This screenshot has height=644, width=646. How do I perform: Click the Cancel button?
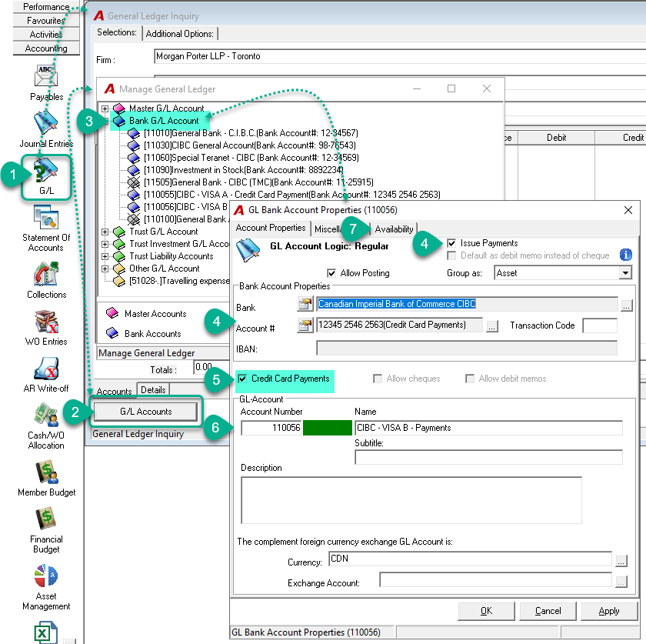point(548,611)
